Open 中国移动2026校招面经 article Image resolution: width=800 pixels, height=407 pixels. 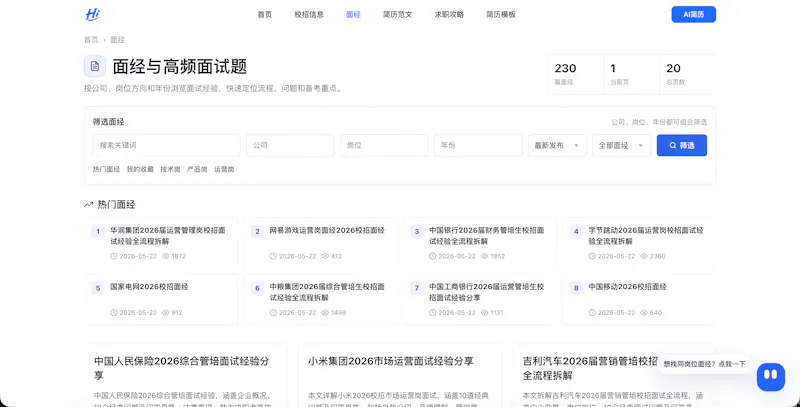click(x=628, y=287)
